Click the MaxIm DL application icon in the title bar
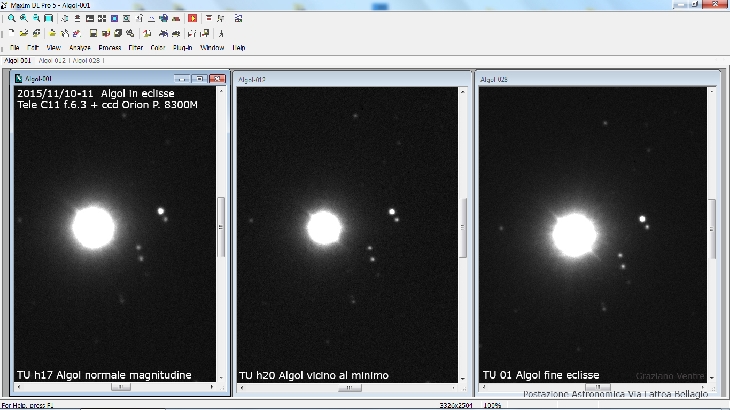730x410 pixels. [7, 5]
